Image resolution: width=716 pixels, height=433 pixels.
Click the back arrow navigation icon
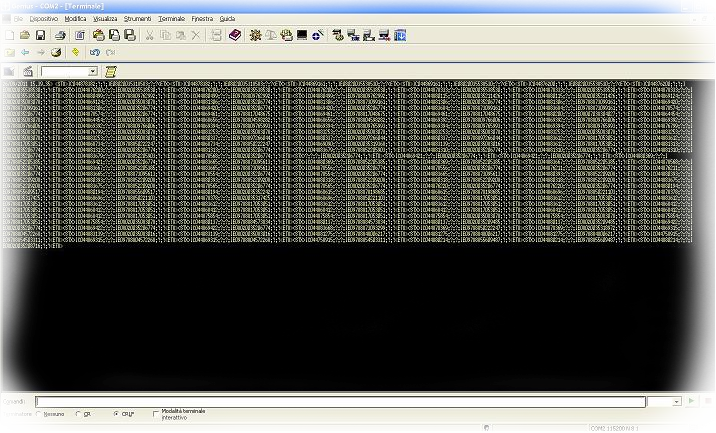click(x=25, y=52)
